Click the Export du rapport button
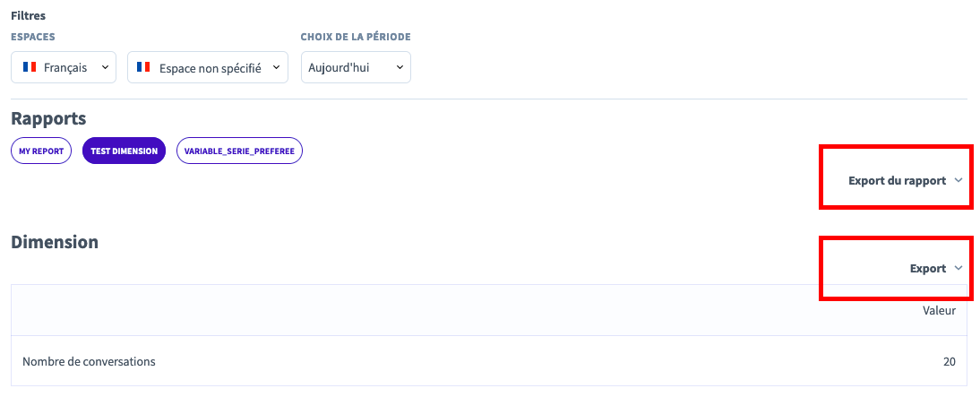The height and width of the screenshot is (397, 980). pos(897,181)
